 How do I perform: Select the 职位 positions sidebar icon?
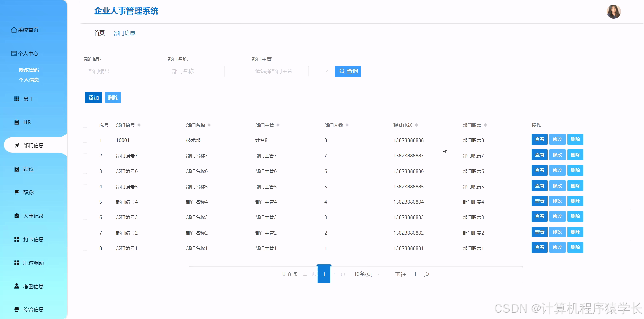pos(17,169)
